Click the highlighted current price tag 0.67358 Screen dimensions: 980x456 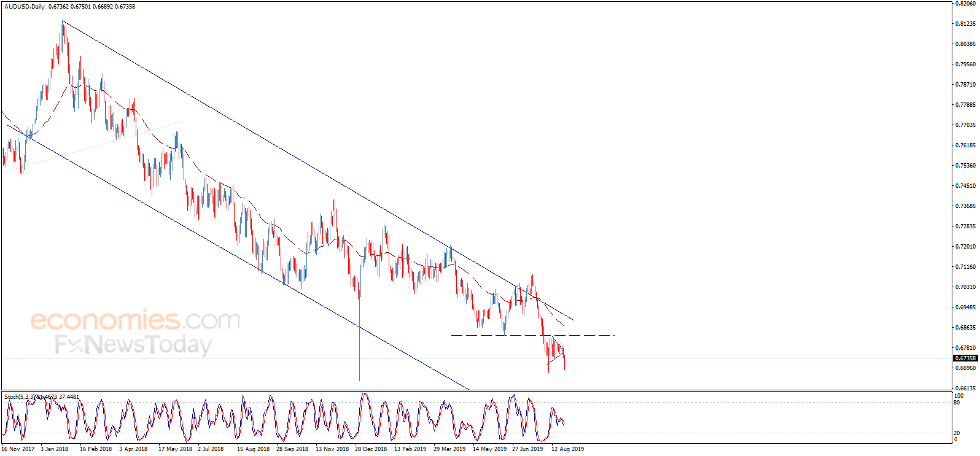pyautogui.click(x=965, y=358)
